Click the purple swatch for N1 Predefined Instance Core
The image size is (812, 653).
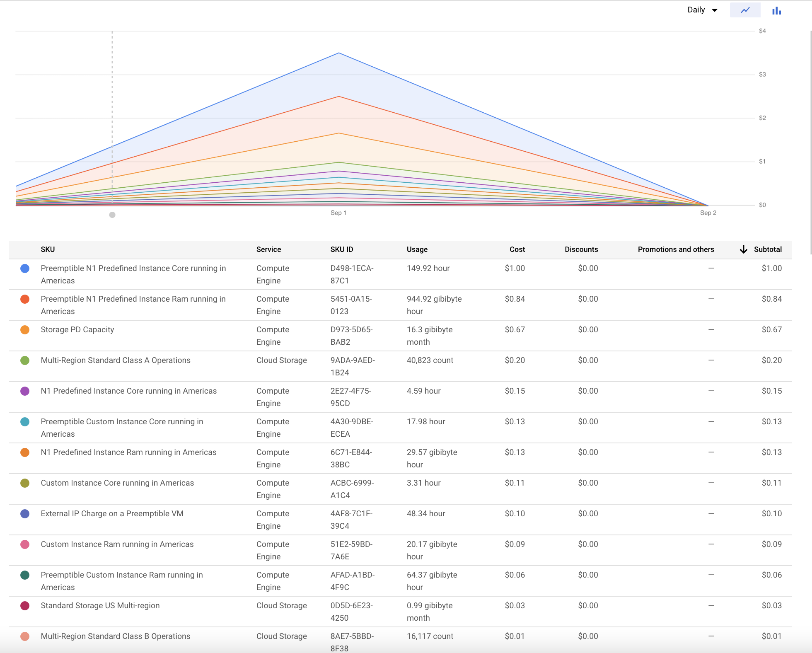pos(25,391)
